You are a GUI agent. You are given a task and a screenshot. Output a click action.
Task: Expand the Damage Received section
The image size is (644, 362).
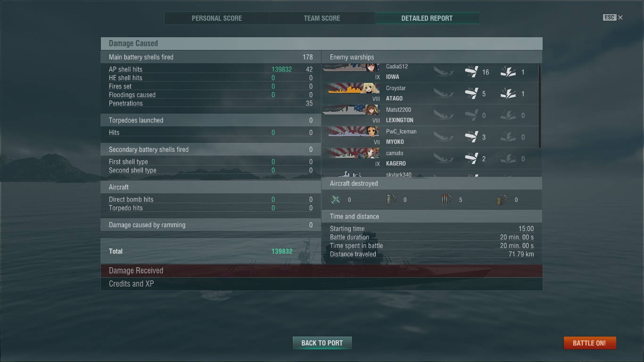point(322,271)
